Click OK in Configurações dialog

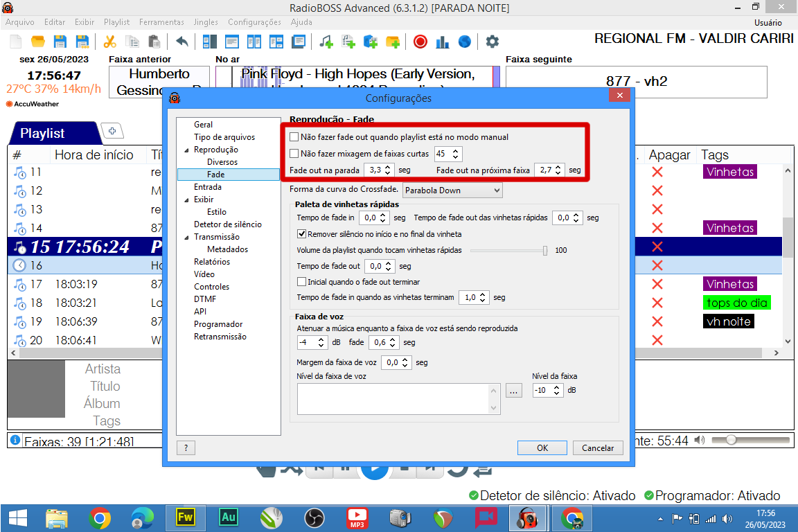542,448
